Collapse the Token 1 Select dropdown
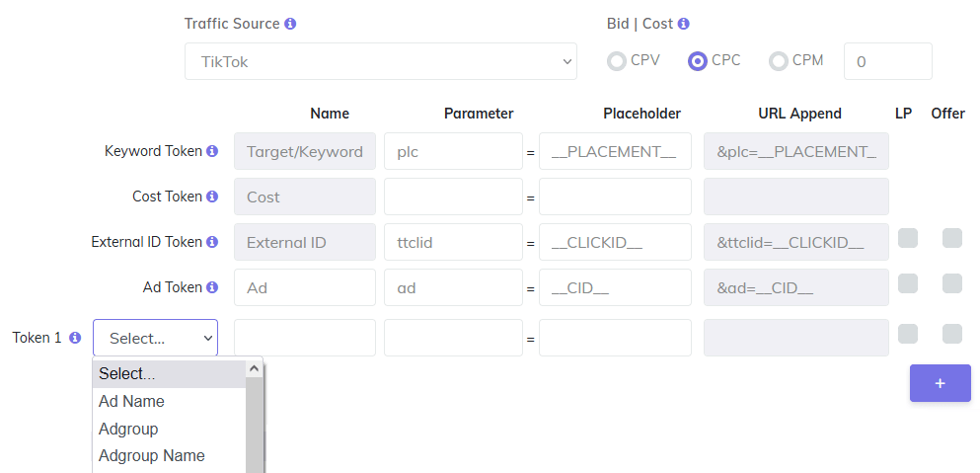The height and width of the screenshot is (473, 980). pyautogui.click(x=156, y=338)
